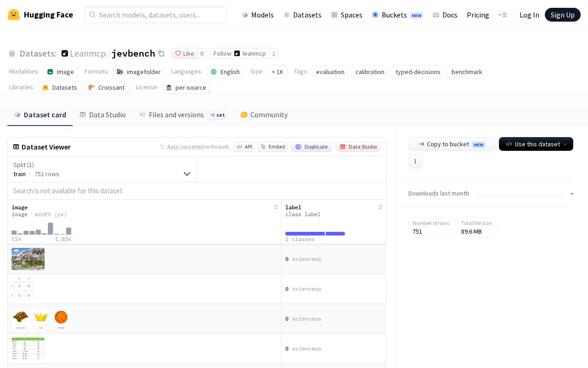Click the Embed button
588x368 pixels.
(x=273, y=147)
